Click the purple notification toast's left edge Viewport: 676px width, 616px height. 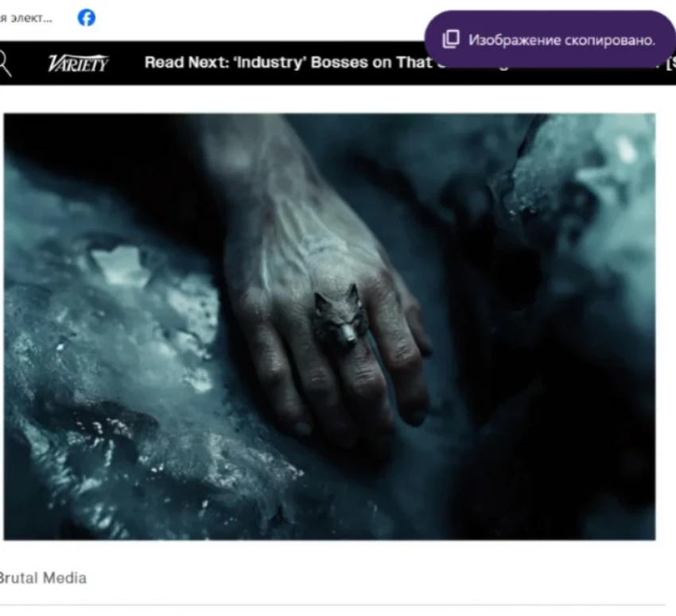pos(429,40)
